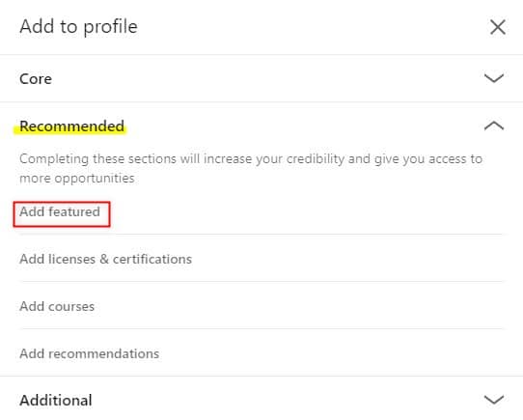Expand the Core section chevron
The width and height of the screenshot is (523, 420).
click(x=494, y=78)
